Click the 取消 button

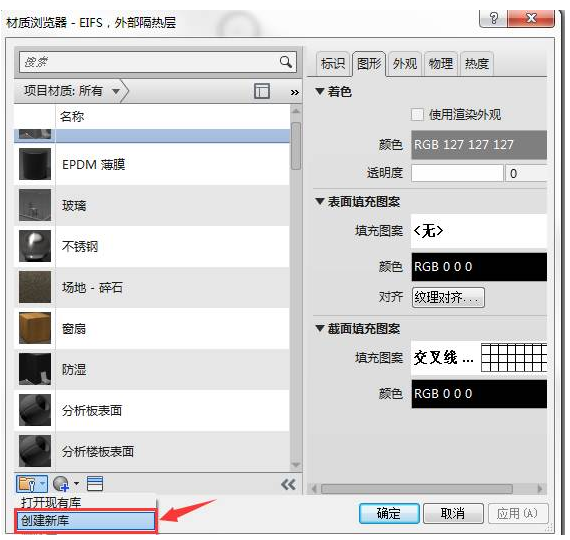453,513
